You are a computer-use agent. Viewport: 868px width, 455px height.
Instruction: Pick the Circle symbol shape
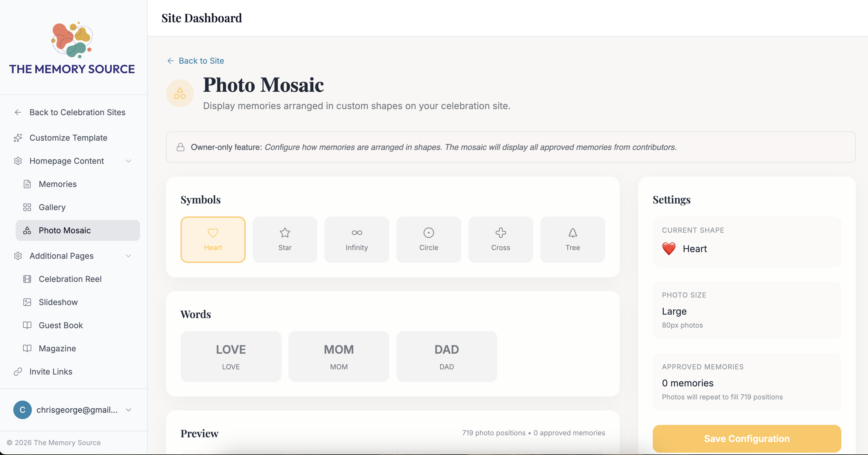click(x=429, y=239)
